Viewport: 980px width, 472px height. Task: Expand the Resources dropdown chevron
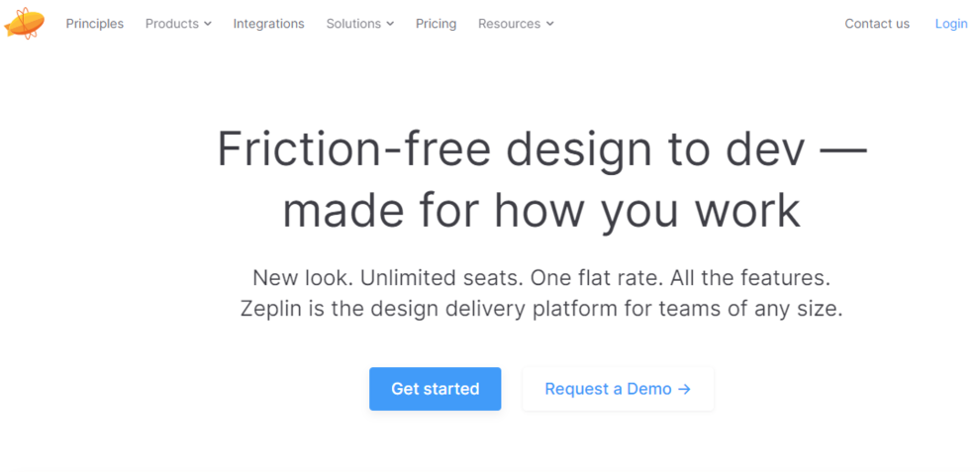(x=549, y=24)
